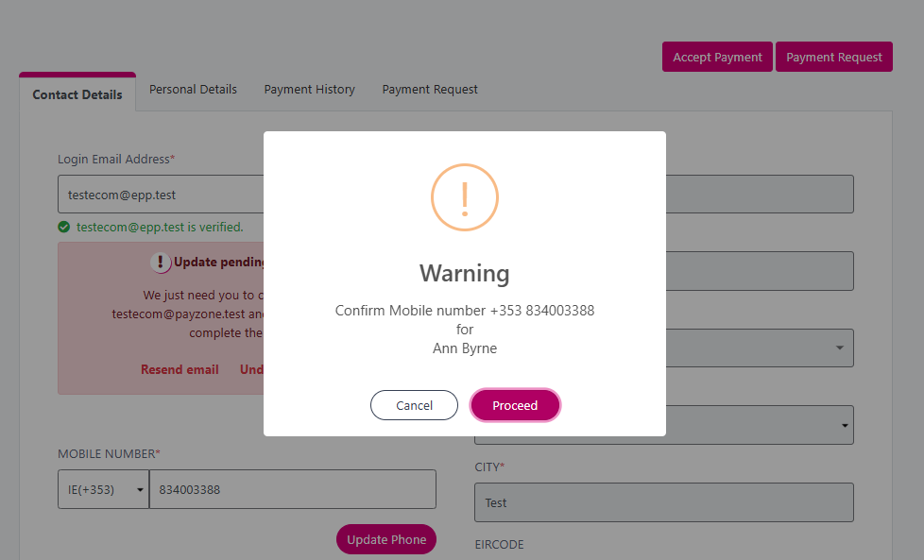Image resolution: width=924 pixels, height=560 pixels.
Task: Expand the first right-side dropdown arrow
Action: 839,348
